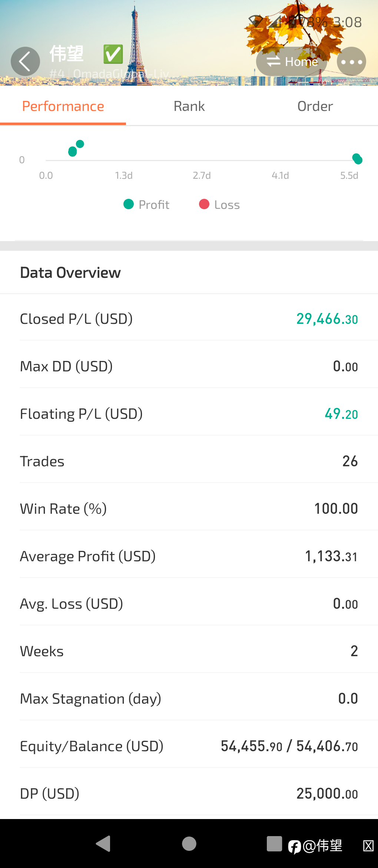378x868 pixels.
Task: Tap the rightmost profit point on chart
Action: tap(357, 159)
